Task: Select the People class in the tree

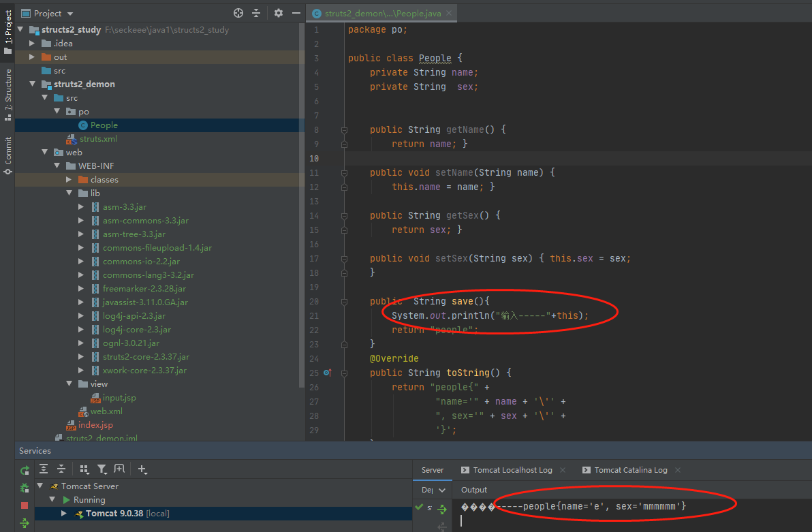Action: click(104, 125)
